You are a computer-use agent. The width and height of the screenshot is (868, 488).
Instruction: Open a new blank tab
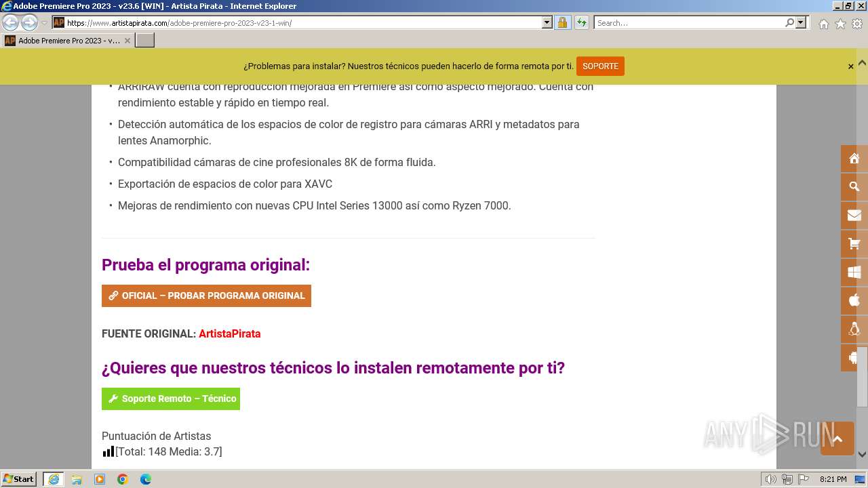(x=145, y=41)
